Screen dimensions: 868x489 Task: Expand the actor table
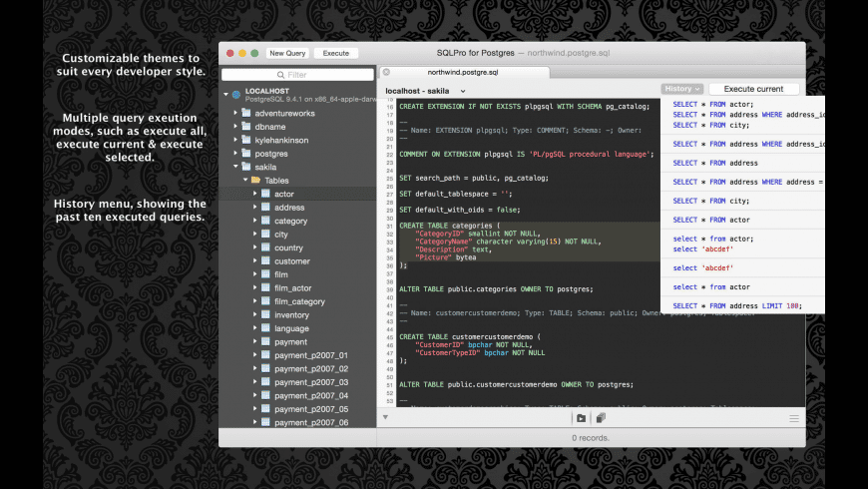(255, 194)
